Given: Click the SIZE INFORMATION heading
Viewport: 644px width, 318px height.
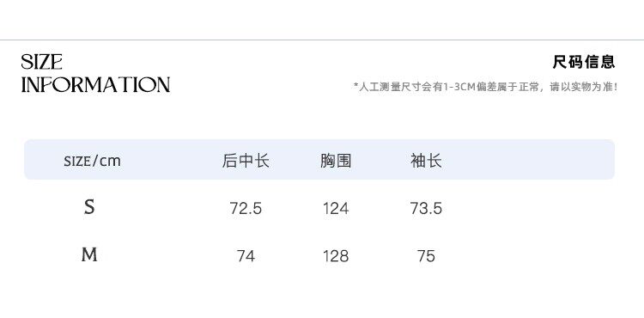Looking at the screenshot, I should point(95,74).
